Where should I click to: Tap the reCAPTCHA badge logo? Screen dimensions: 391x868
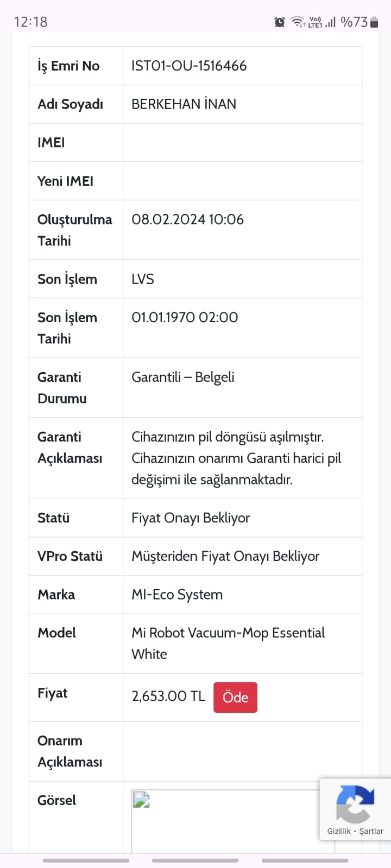tap(355, 803)
